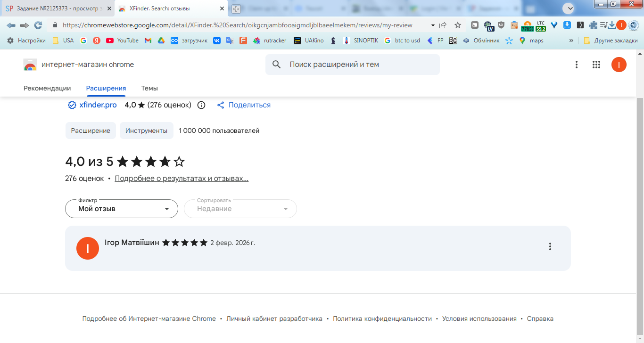The width and height of the screenshot is (644, 343).
Task: Switch to the 'Темы' tab
Action: point(149,88)
